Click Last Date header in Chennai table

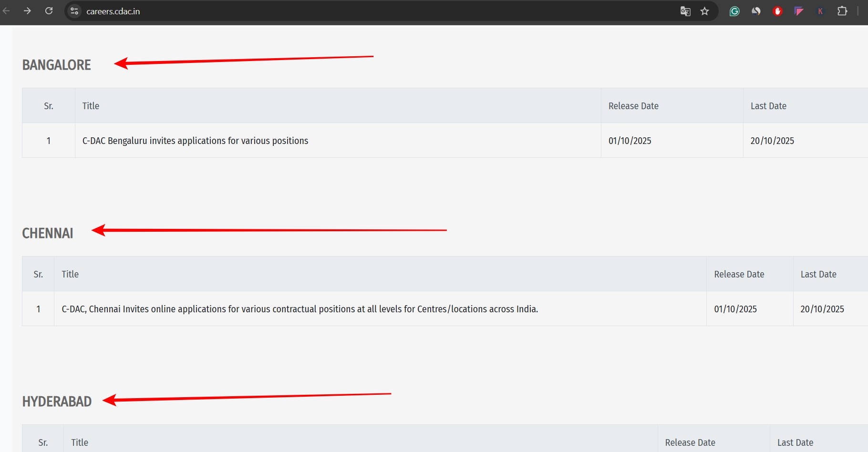(818, 274)
